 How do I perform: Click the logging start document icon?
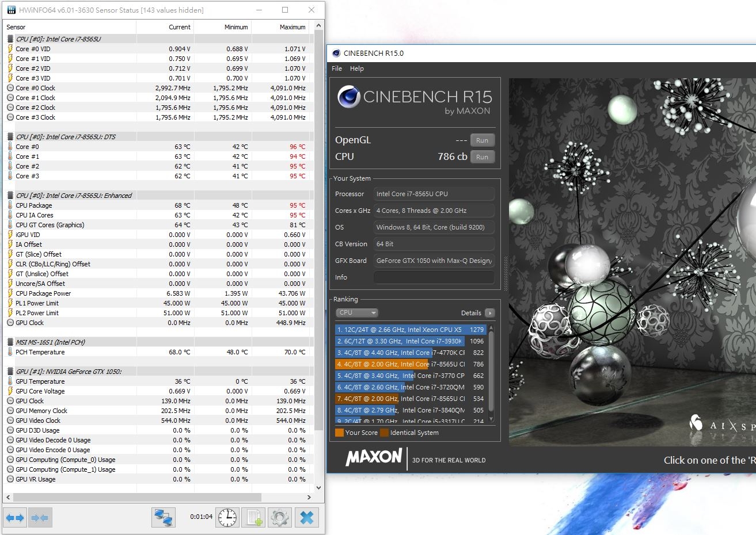(x=253, y=518)
